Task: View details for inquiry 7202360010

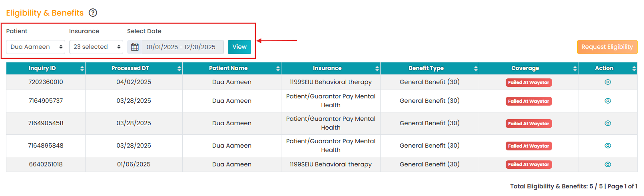Action: (608, 82)
